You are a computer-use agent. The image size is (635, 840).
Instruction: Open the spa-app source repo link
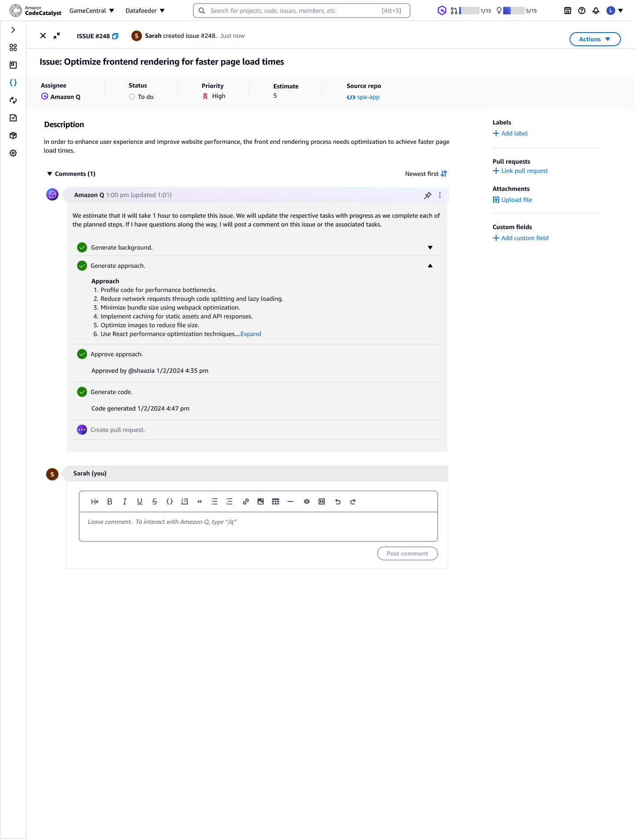pos(368,97)
